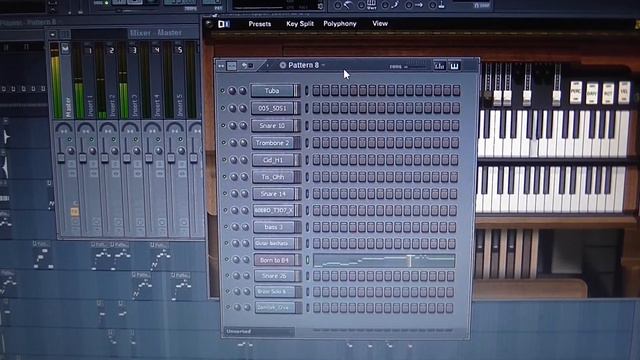The height and width of the screenshot is (360, 640).
Task: Click the Tuba channel volume knob
Action: point(242,91)
